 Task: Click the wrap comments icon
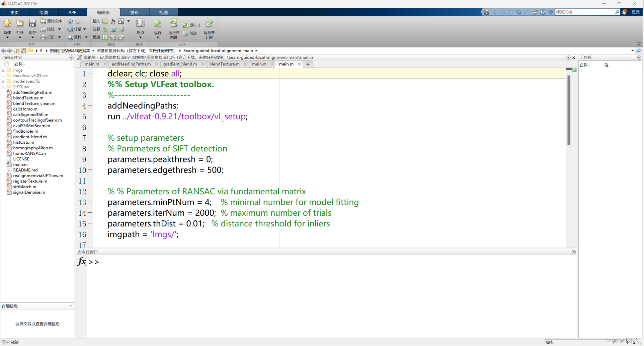(x=121, y=29)
